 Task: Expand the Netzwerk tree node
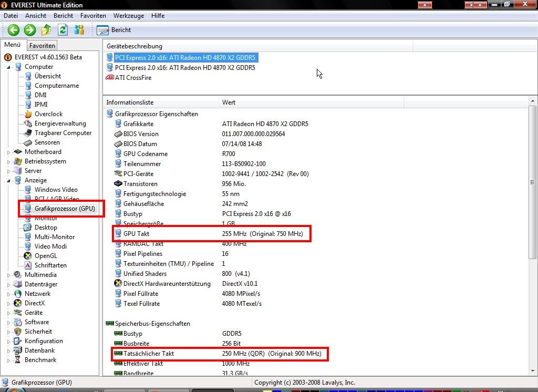click(x=8, y=294)
